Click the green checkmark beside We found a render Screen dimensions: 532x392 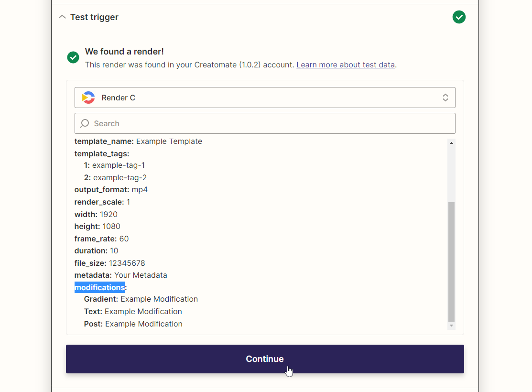pos(73,57)
